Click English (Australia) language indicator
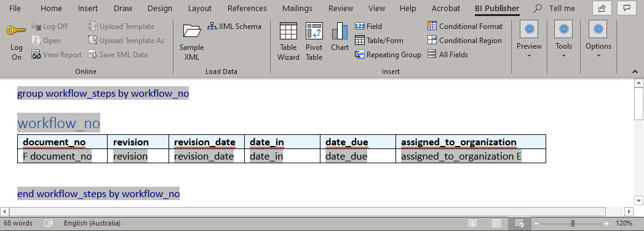644x231 pixels. tap(92, 223)
